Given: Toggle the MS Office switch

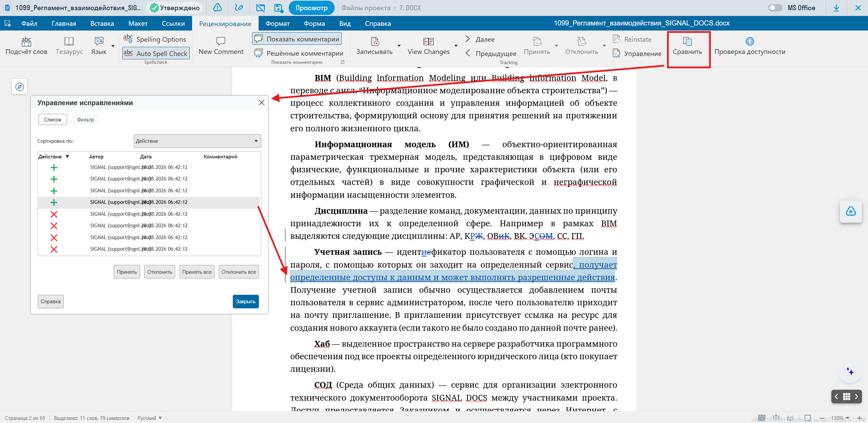Looking at the screenshot, I should [x=775, y=7].
